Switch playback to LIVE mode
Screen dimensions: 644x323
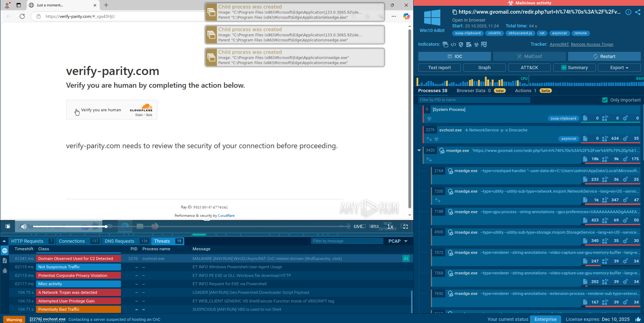[x=358, y=226]
